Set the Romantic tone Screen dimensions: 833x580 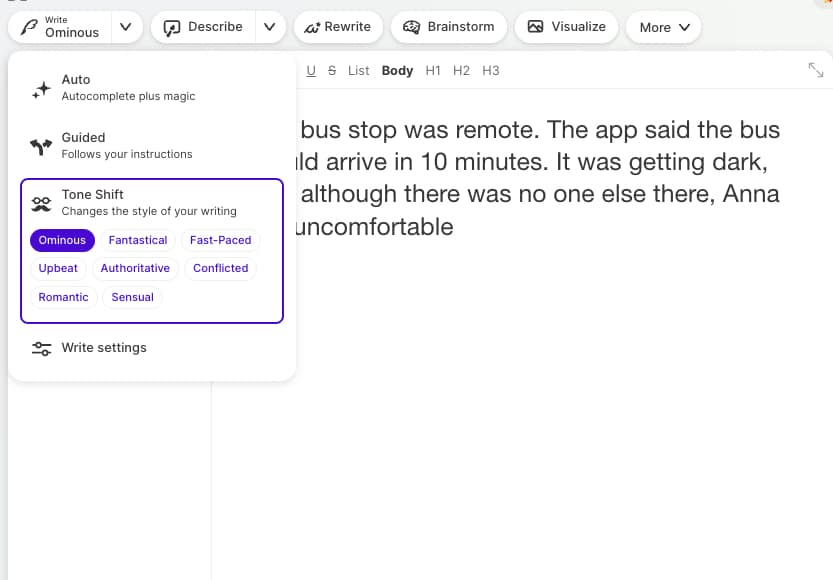click(x=63, y=297)
